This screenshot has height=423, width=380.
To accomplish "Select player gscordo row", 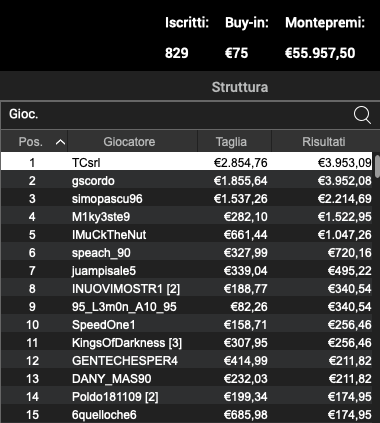I will [x=187, y=181].
